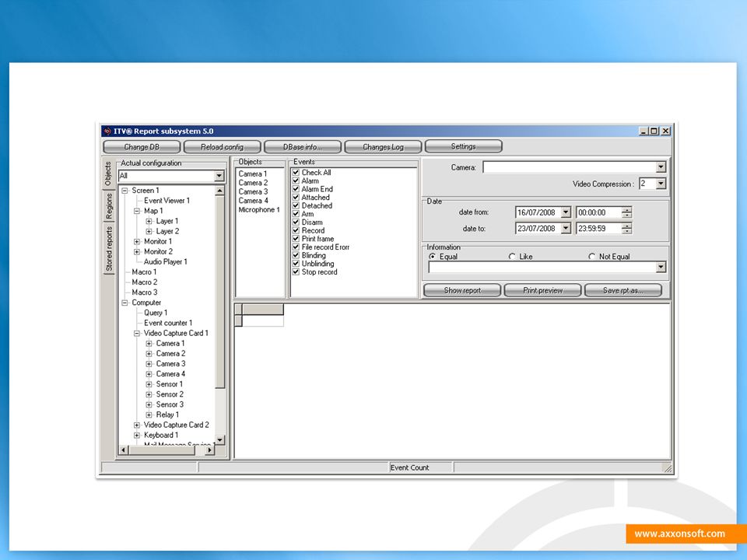Viewport: 747px width, 560px height.
Task: Open the date from calendar dropdown
Action: [566, 213]
